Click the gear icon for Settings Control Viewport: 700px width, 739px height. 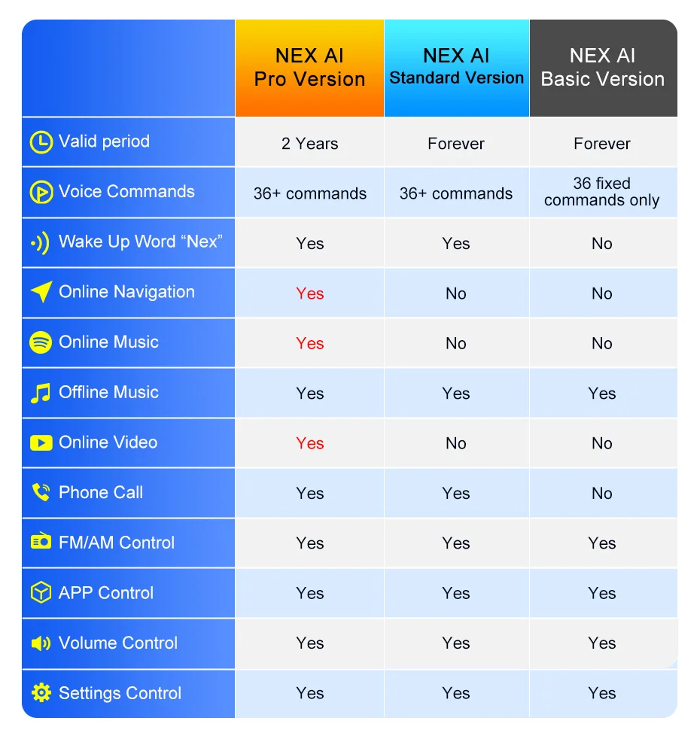[41, 693]
